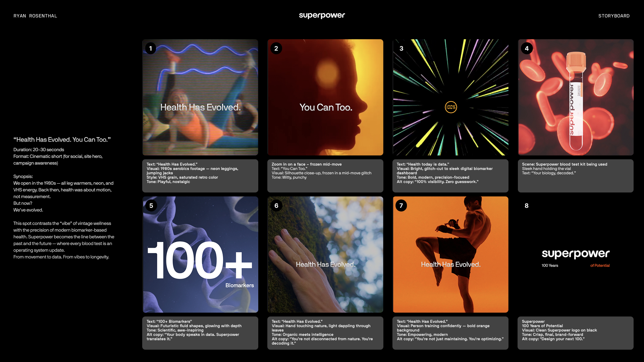Image resolution: width=644 pixels, height=362 pixels.
Task: Click the number 2 badge on silhouette frame
Action: [276, 49]
